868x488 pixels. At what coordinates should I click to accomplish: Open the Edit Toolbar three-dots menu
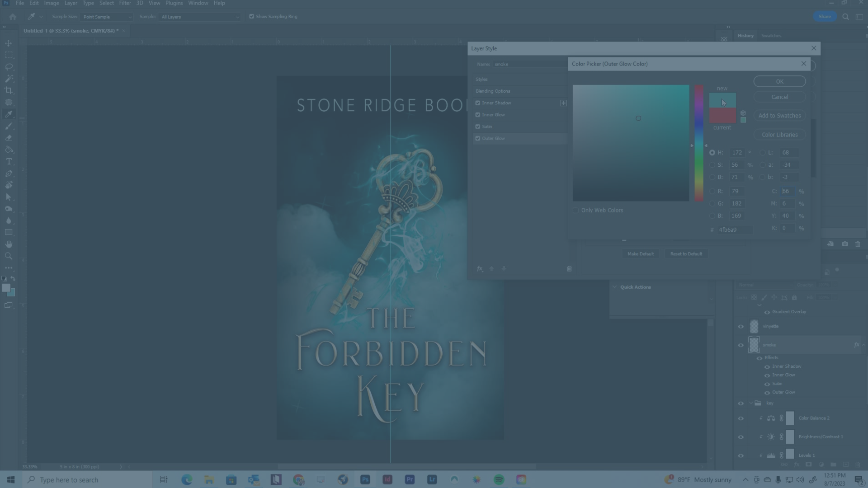(9, 267)
